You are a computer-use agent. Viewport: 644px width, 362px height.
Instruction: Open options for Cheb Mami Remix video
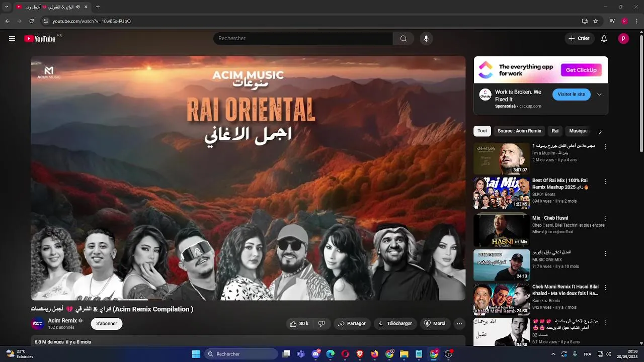606,288
